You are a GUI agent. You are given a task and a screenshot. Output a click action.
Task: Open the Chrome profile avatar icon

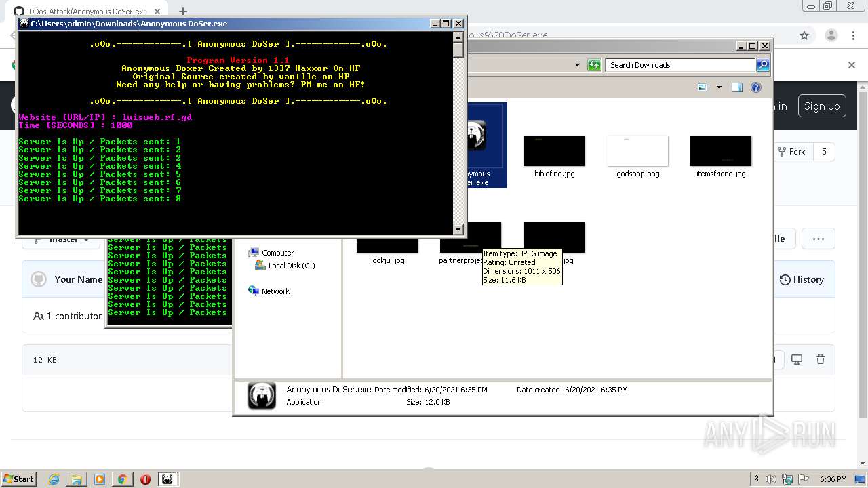(831, 35)
